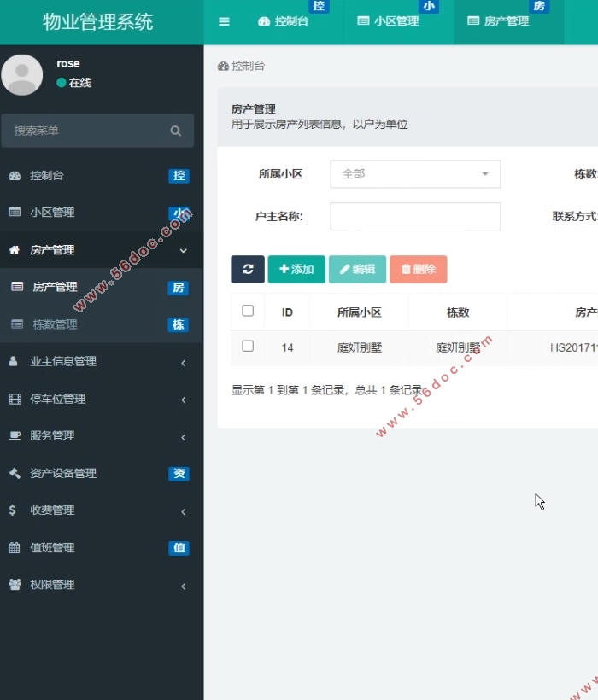Click the 户主名称 input field
Screen dimensions: 598x700
[415, 216]
